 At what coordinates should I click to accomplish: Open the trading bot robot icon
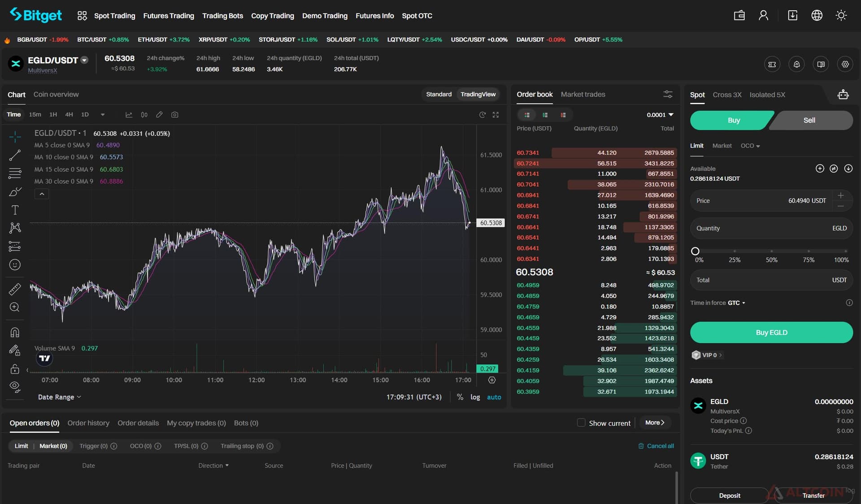click(843, 95)
